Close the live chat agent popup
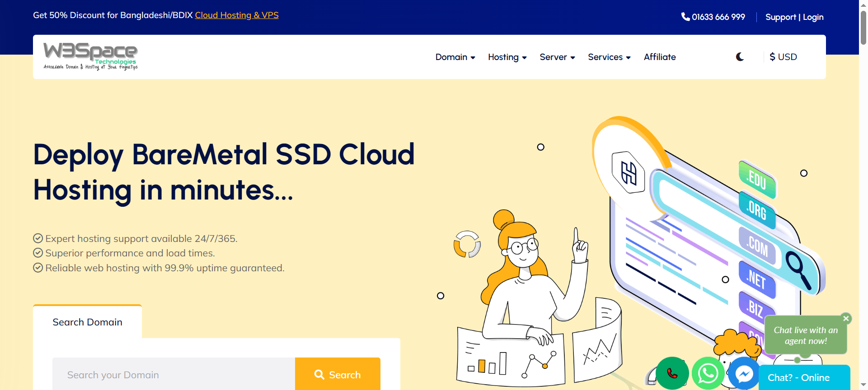Screen dimensions: 868x390 846,318
